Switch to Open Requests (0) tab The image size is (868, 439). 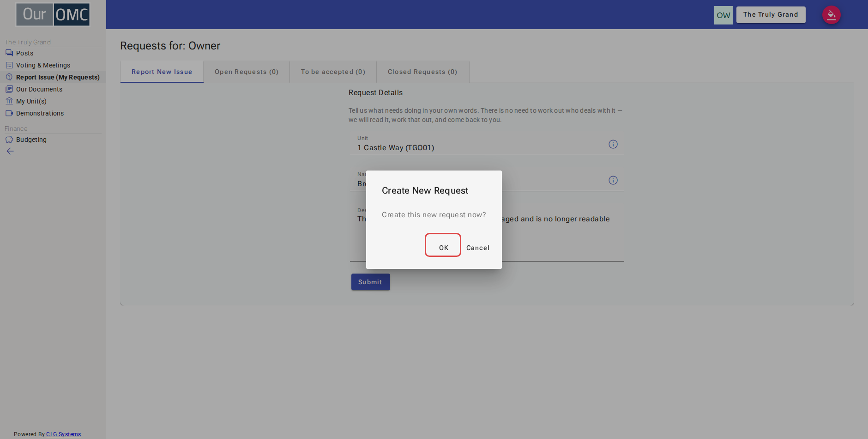point(247,72)
